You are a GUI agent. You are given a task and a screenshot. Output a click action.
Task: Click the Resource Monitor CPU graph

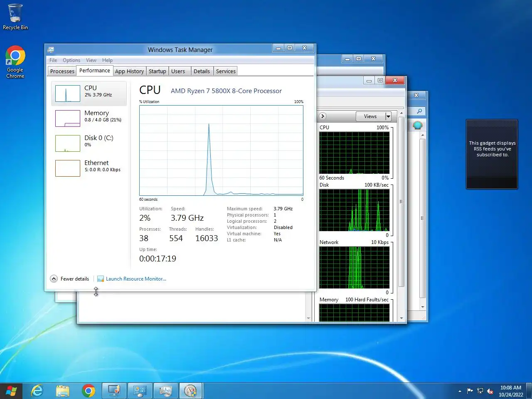point(355,153)
